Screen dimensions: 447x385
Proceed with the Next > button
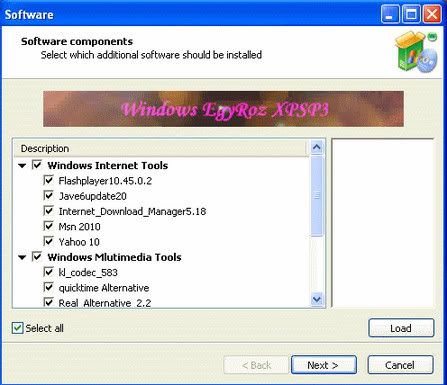click(x=324, y=365)
